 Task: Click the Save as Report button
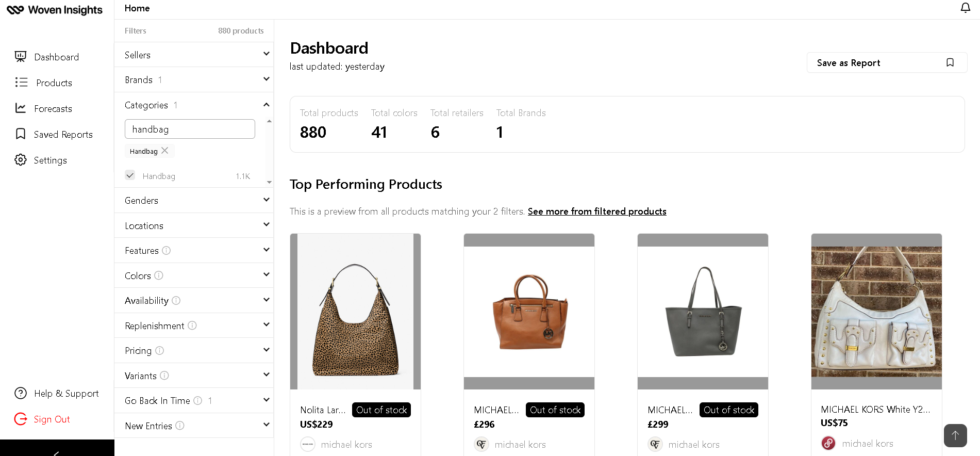(x=887, y=62)
